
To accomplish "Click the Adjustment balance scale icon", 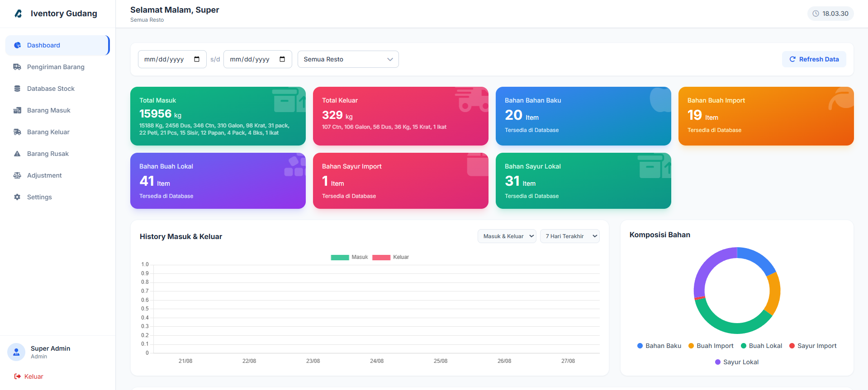I will point(17,175).
